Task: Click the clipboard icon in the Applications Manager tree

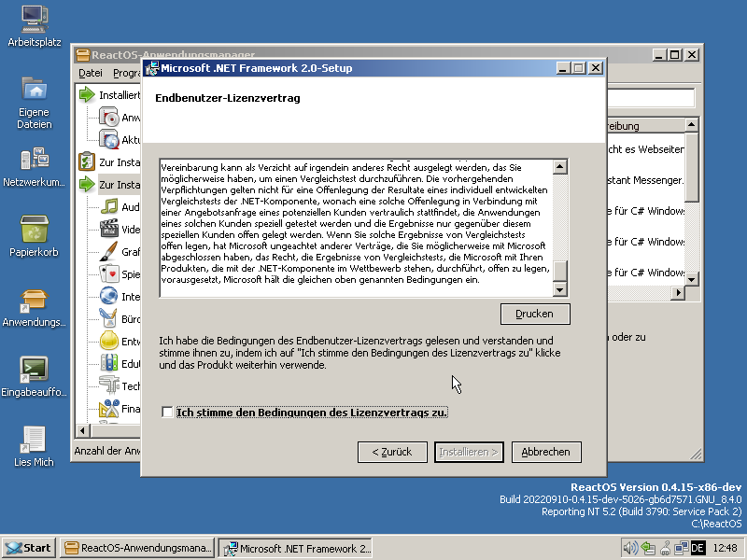Action: click(87, 161)
